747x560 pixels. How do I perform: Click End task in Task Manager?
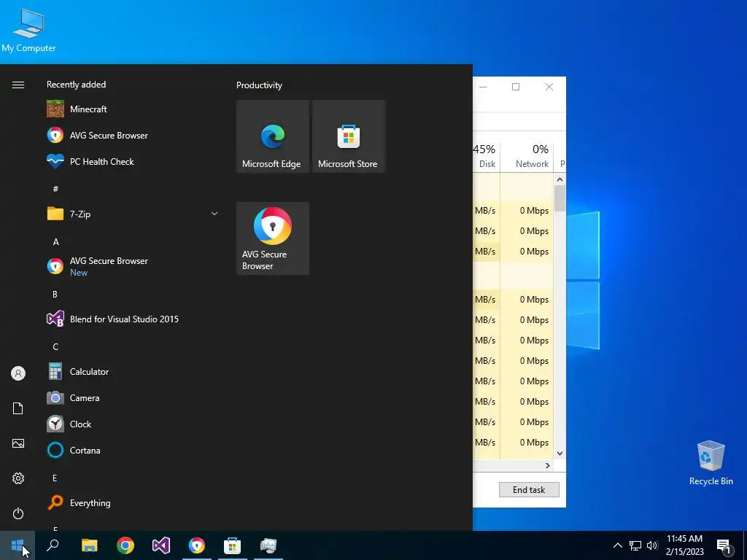[529, 489]
